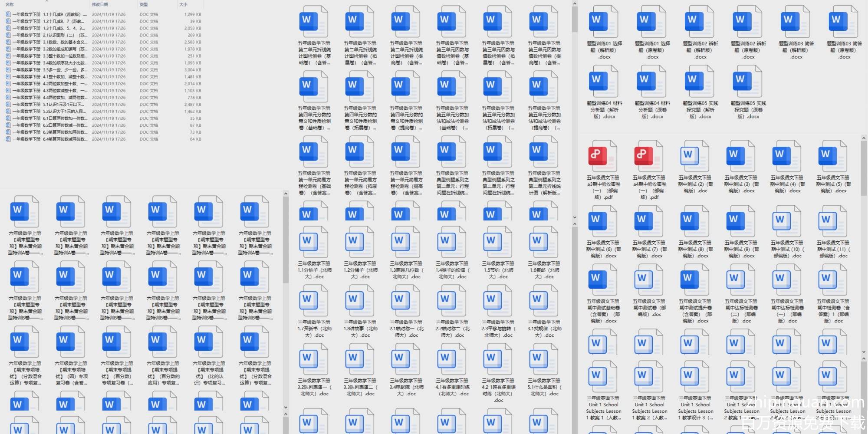Viewport: 868px width, 434px height.
Task: Select the Word icon for 三年级数学下册 1.7买新书
Action: tap(314, 301)
